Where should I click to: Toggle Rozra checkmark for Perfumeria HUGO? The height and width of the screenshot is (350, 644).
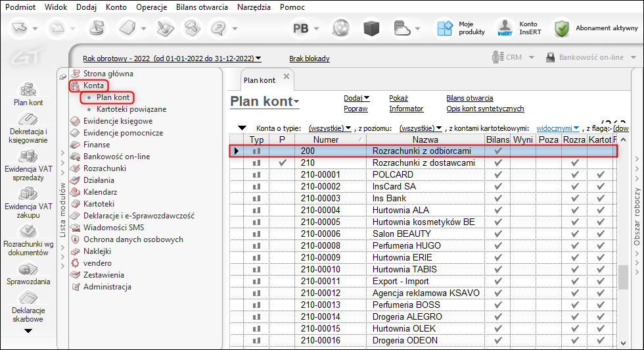pyautogui.click(x=575, y=245)
